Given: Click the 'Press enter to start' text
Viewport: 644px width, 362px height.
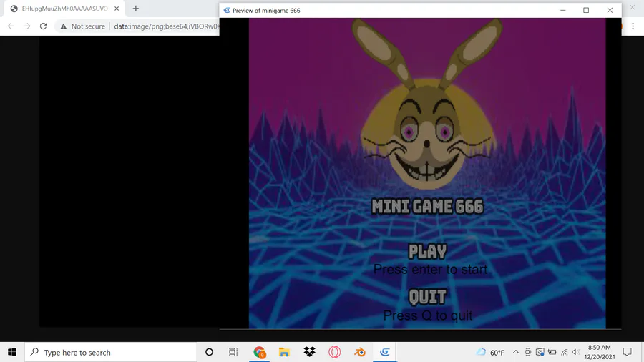Looking at the screenshot, I should tap(431, 269).
